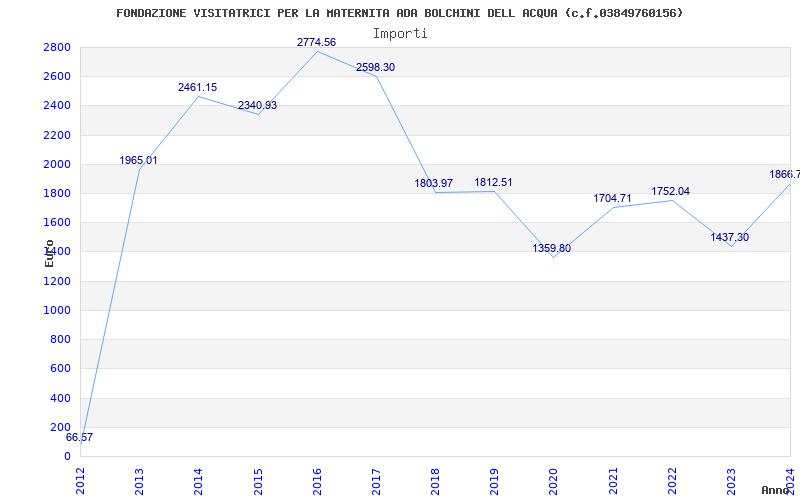The width and height of the screenshot is (800, 500).
Task: Click the data label 2598.30
Action: click(x=376, y=67)
